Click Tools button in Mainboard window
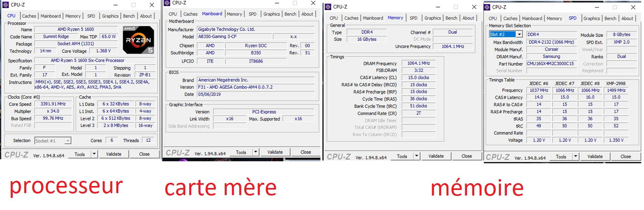The height and width of the screenshot is (210, 644). [x=241, y=152]
